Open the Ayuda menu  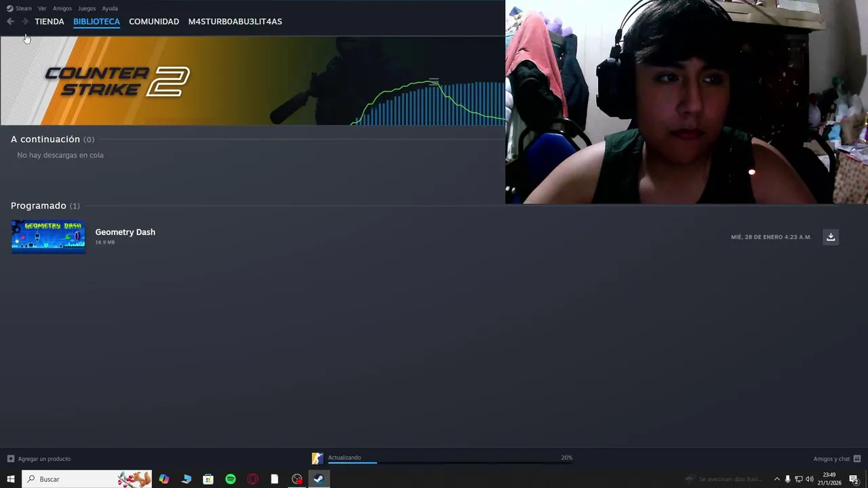[110, 8]
